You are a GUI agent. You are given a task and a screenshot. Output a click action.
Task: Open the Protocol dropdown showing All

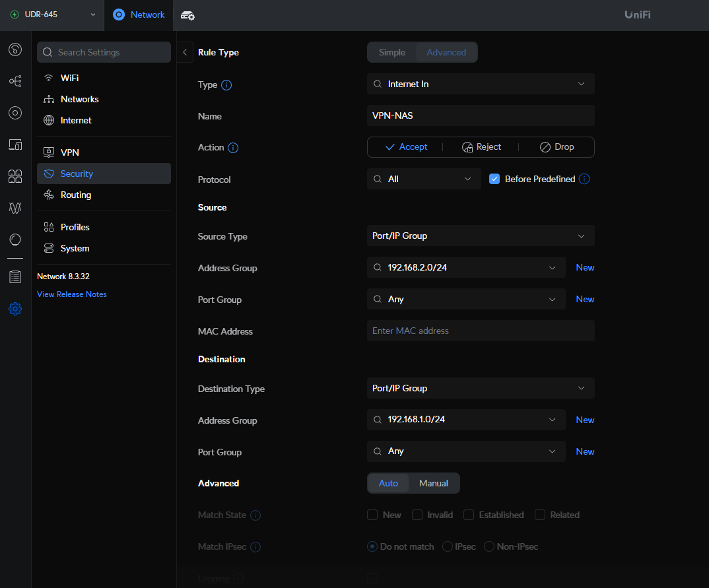[x=424, y=179]
